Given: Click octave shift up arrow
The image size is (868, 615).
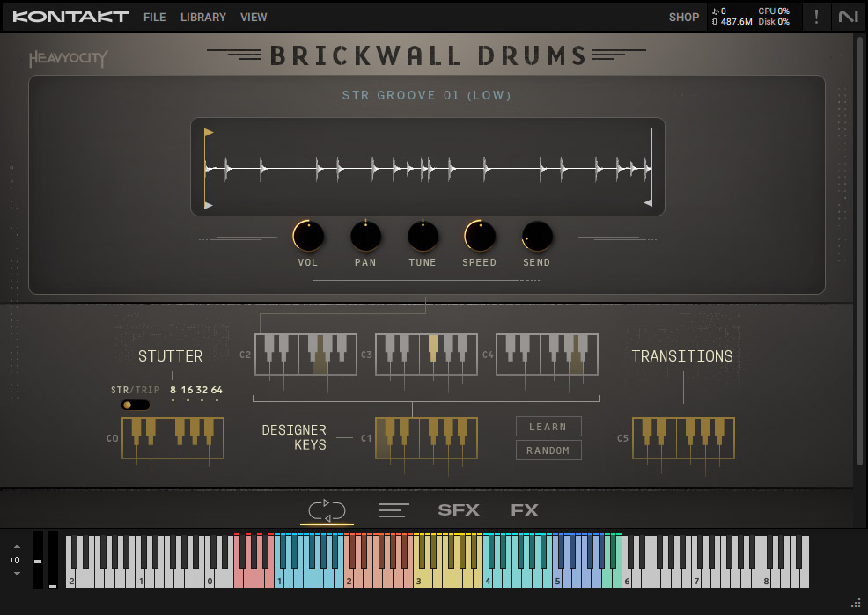Looking at the screenshot, I should click(x=17, y=546).
